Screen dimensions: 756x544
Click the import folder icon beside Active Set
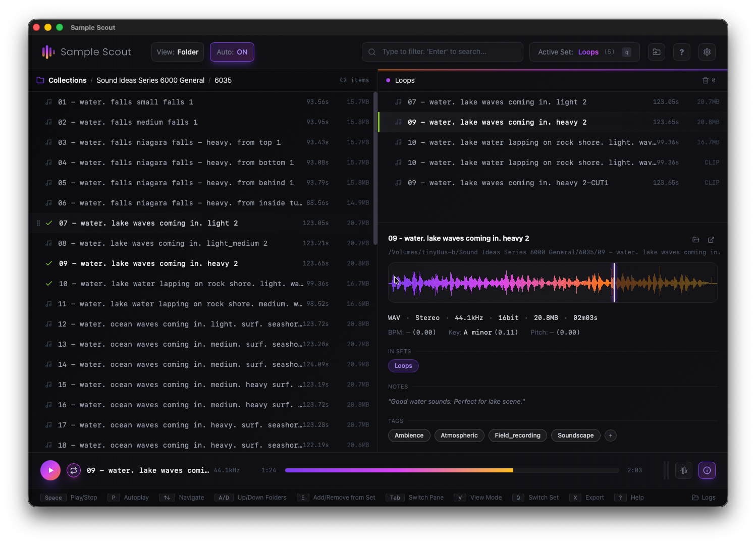click(656, 52)
